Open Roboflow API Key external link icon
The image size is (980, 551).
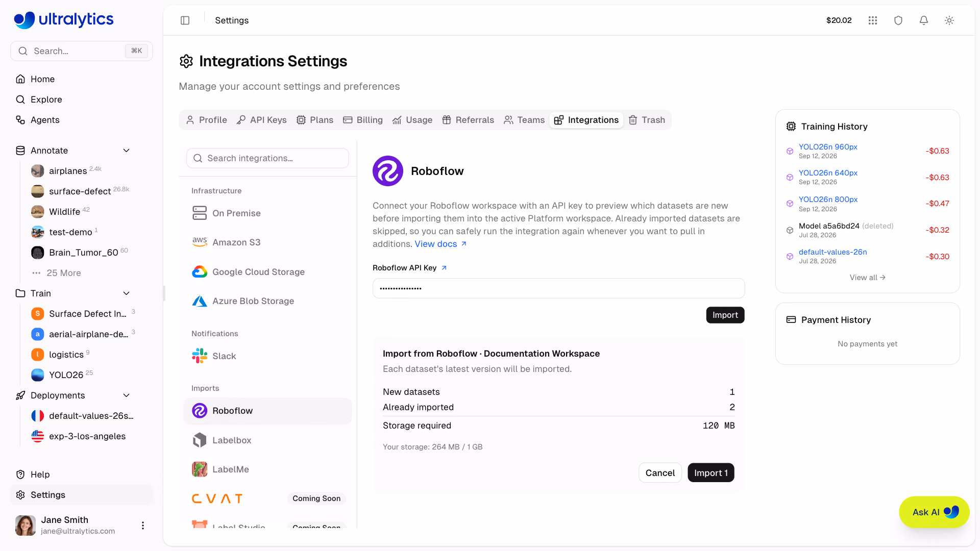[444, 268]
